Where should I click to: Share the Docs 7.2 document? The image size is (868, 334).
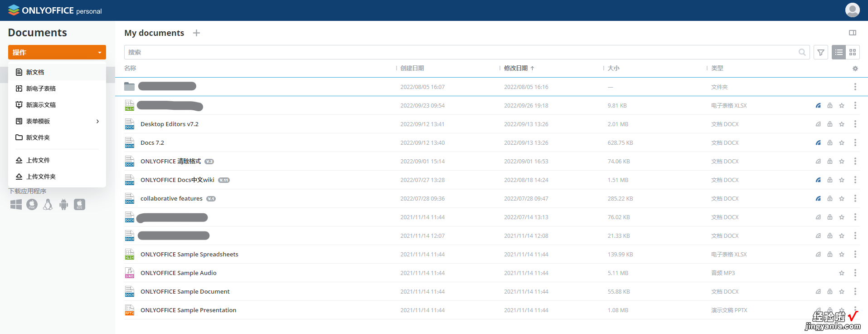click(x=818, y=142)
